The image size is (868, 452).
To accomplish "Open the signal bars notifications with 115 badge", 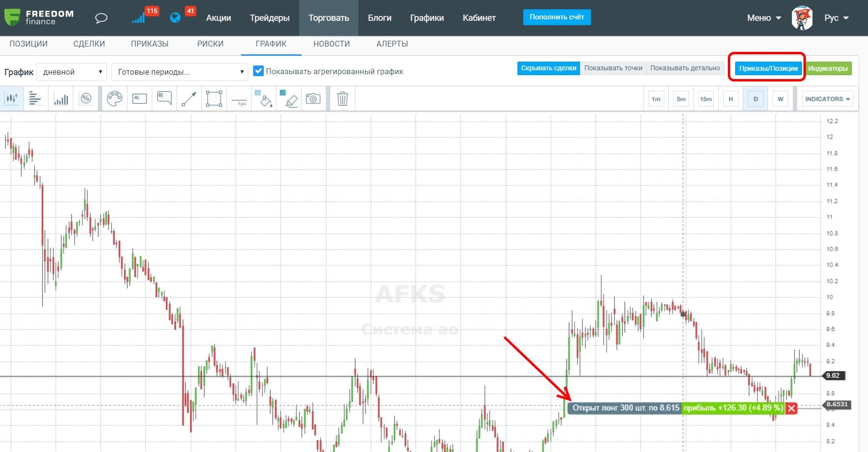I will (x=145, y=16).
